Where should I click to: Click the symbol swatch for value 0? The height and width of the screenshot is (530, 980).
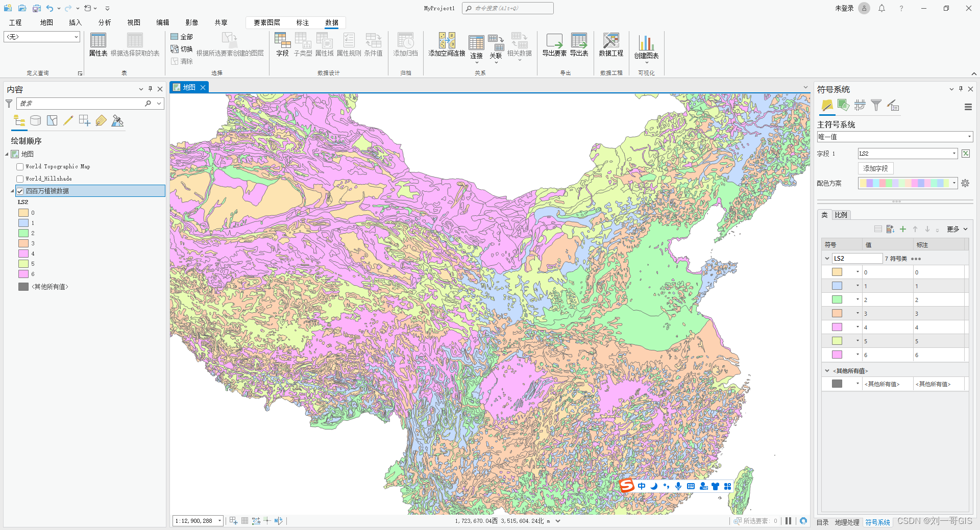pyautogui.click(x=837, y=272)
